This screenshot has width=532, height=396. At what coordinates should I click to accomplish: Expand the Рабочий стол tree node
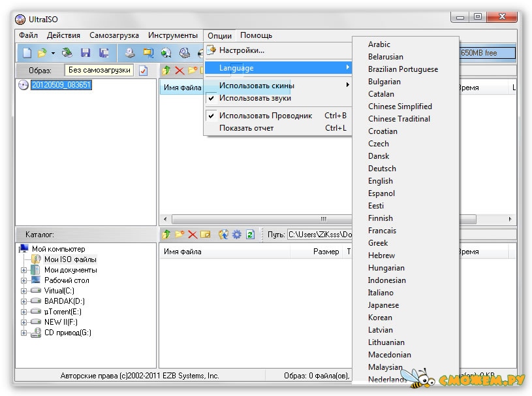pos(23,281)
